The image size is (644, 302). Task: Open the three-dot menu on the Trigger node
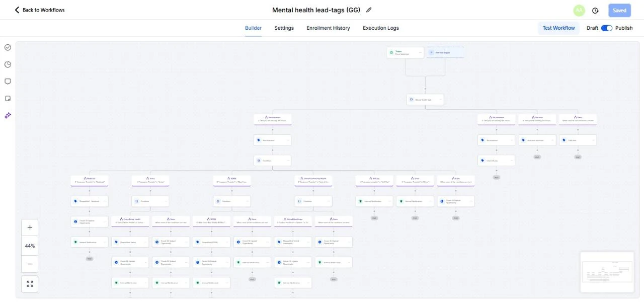(421, 52)
